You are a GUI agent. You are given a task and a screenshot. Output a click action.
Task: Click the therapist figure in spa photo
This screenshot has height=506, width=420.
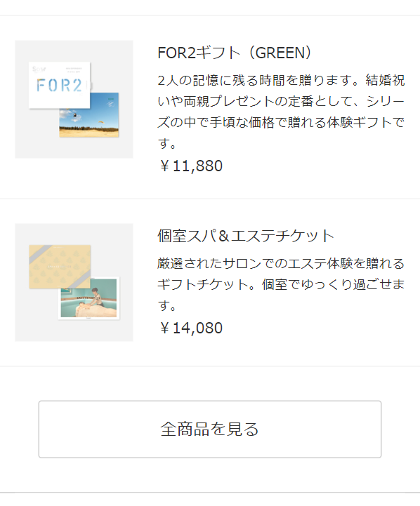point(96,297)
